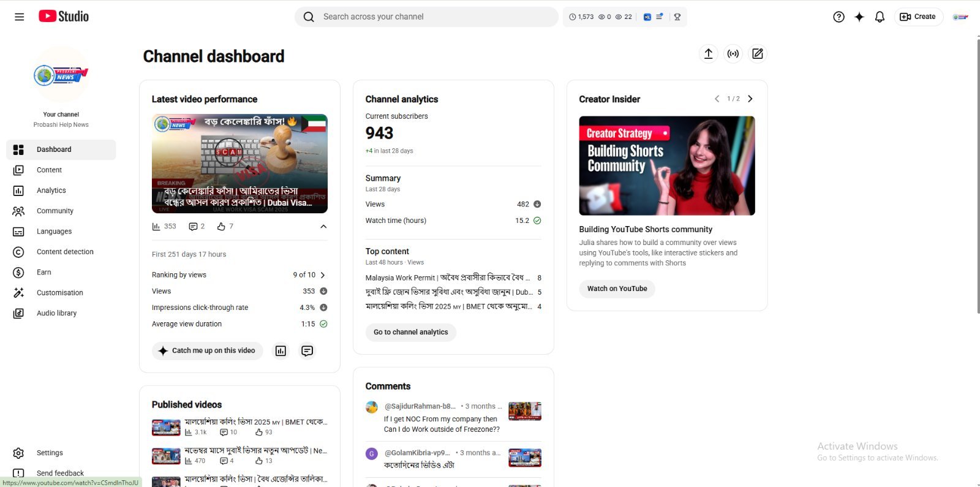This screenshot has height=487, width=980.
Task: Click the trophy icon in extension bar
Action: click(x=677, y=17)
